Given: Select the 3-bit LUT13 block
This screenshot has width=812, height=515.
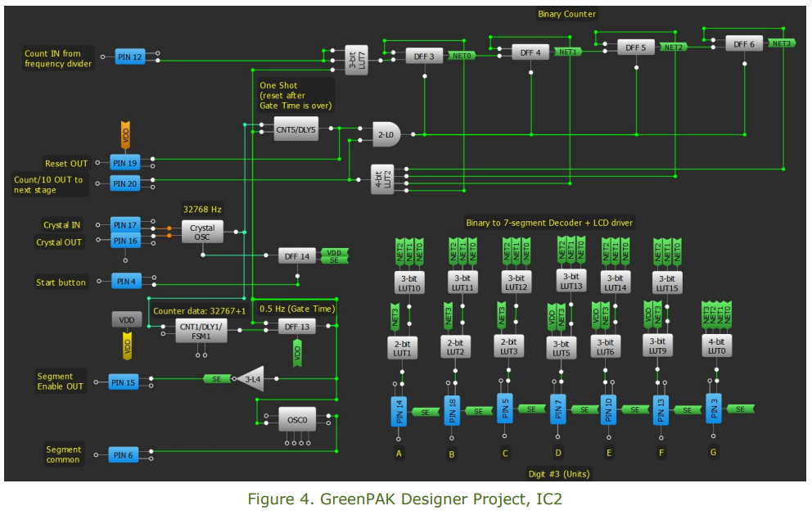Looking at the screenshot, I should (571, 281).
